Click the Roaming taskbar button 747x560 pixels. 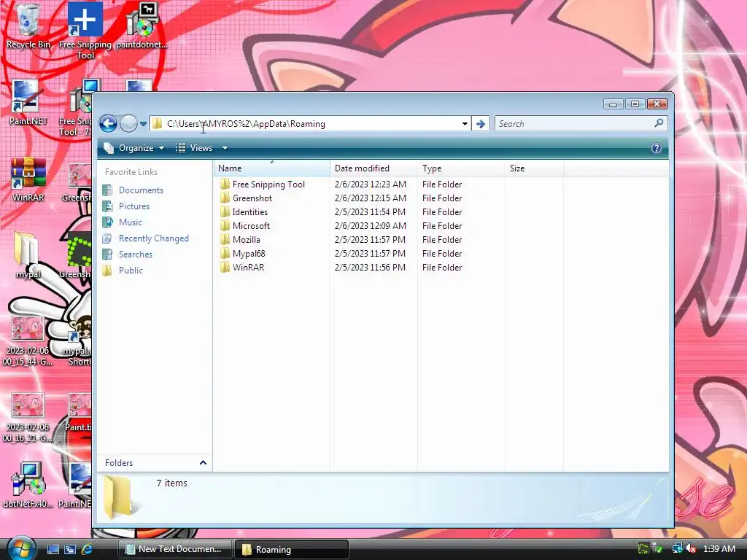coord(292,549)
